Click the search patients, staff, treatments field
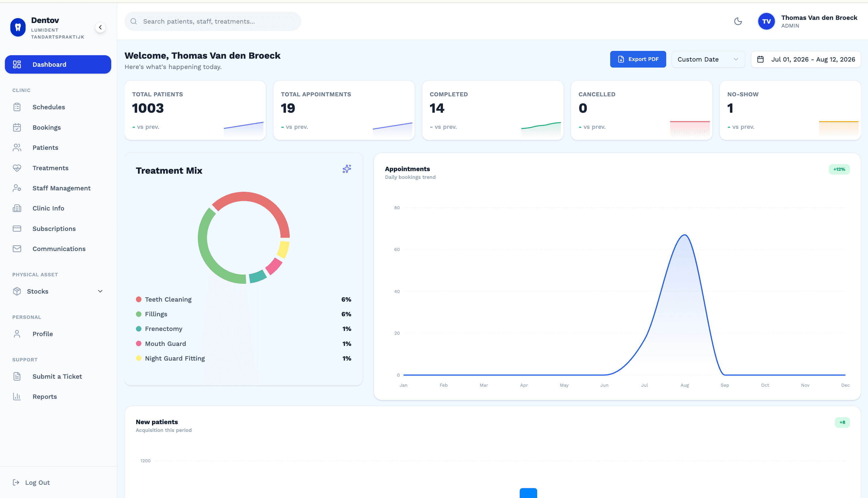This screenshot has width=868, height=498. [213, 21]
